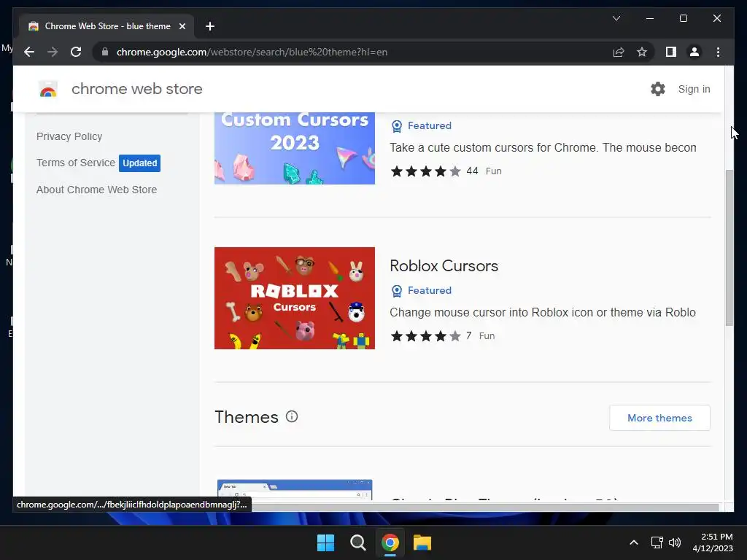The image size is (747, 560).
Task: Click the forward navigation arrow
Action: pyautogui.click(x=53, y=52)
